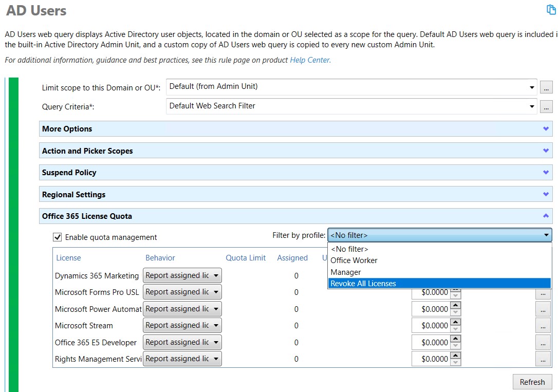This screenshot has width=558, height=392.
Task: Toggle Enable quota management checkbox
Action: pos(58,237)
